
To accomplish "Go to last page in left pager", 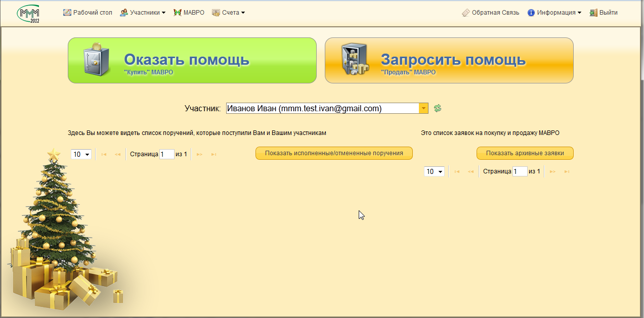I will click(x=213, y=154).
